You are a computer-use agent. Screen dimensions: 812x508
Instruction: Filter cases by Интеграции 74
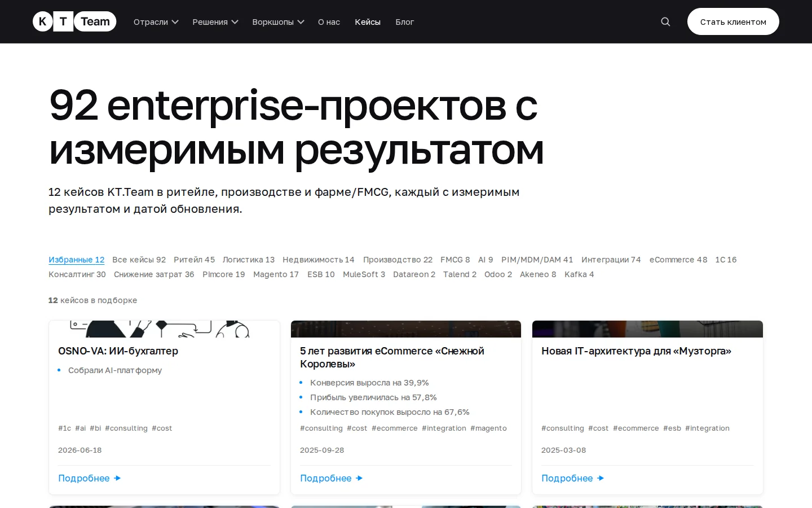click(x=611, y=260)
